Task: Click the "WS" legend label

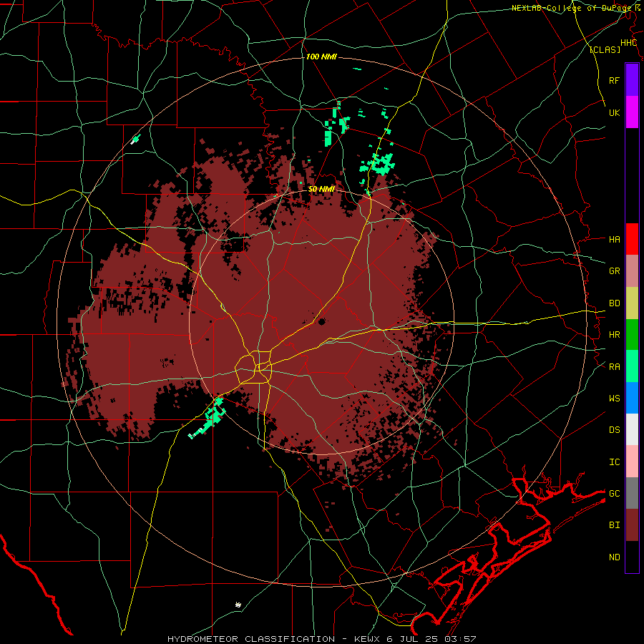Action: (x=615, y=398)
